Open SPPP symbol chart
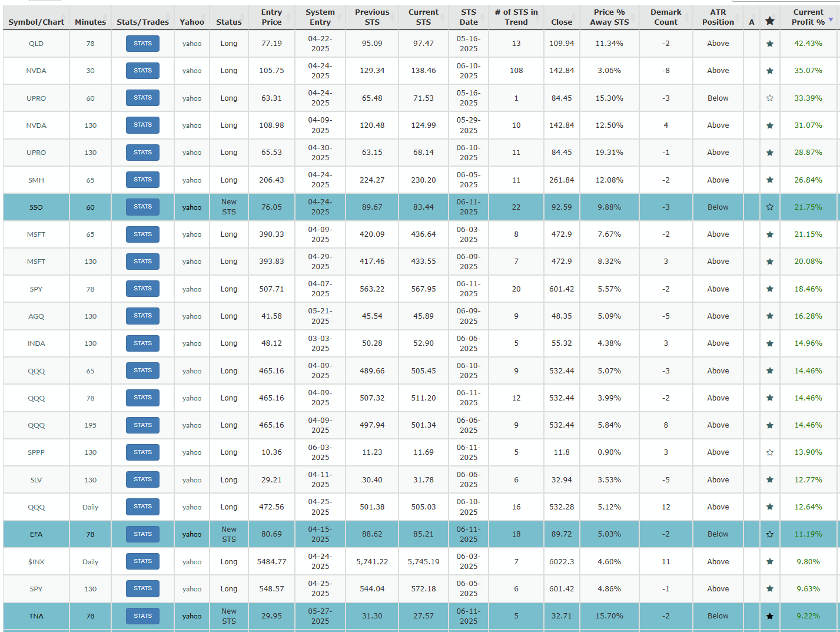Screen dimensions: 840x632 point(36,452)
